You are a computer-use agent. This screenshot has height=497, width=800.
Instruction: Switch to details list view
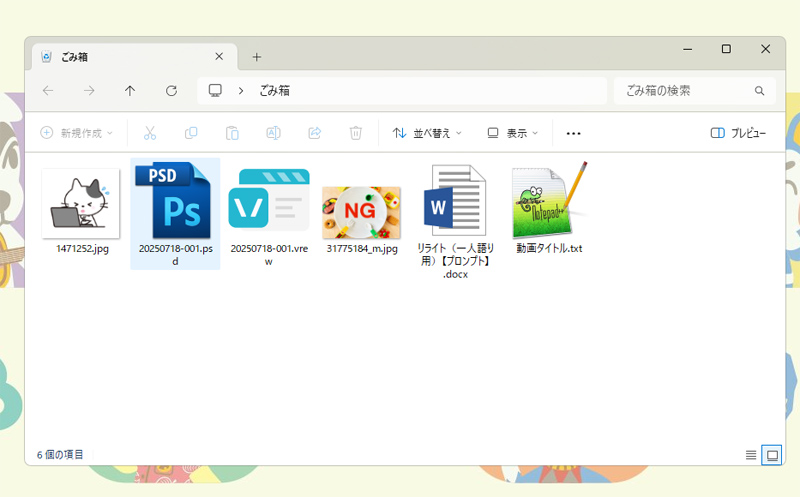pos(751,455)
